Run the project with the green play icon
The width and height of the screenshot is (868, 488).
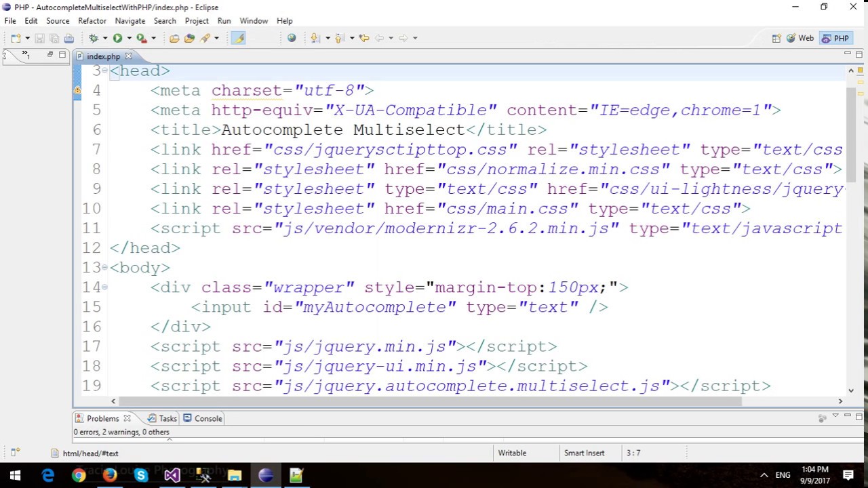click(x=117, y=38)
